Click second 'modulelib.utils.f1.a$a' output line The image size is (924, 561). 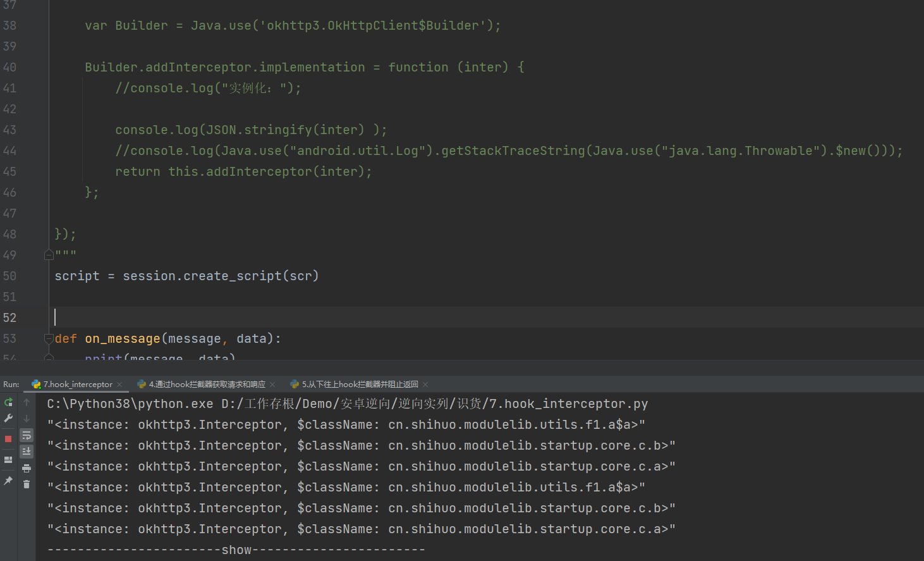(x=346, y=487)
